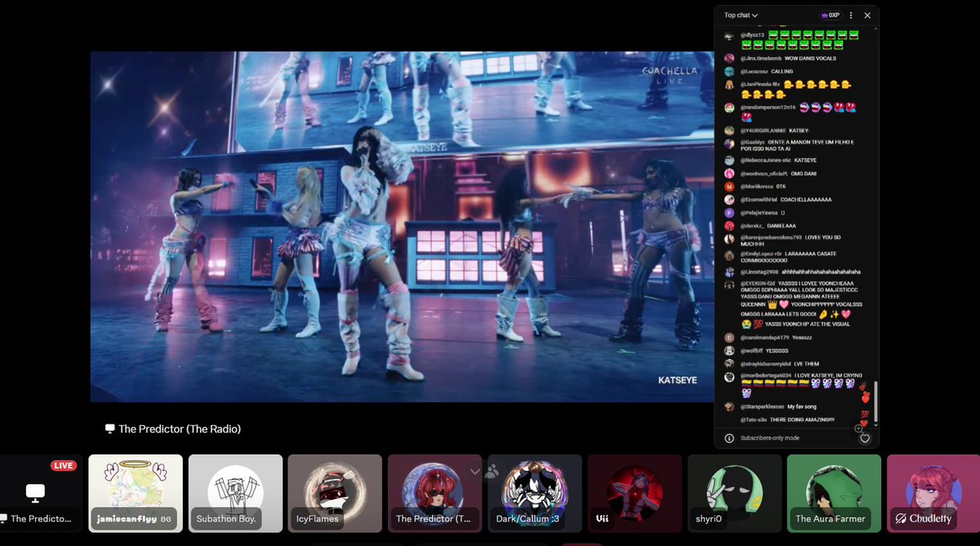Open the chat three-dot options menu
Image resolution: width=980 pixels, height=546 pixels.
pyautogui.click(x=851, y=16)
